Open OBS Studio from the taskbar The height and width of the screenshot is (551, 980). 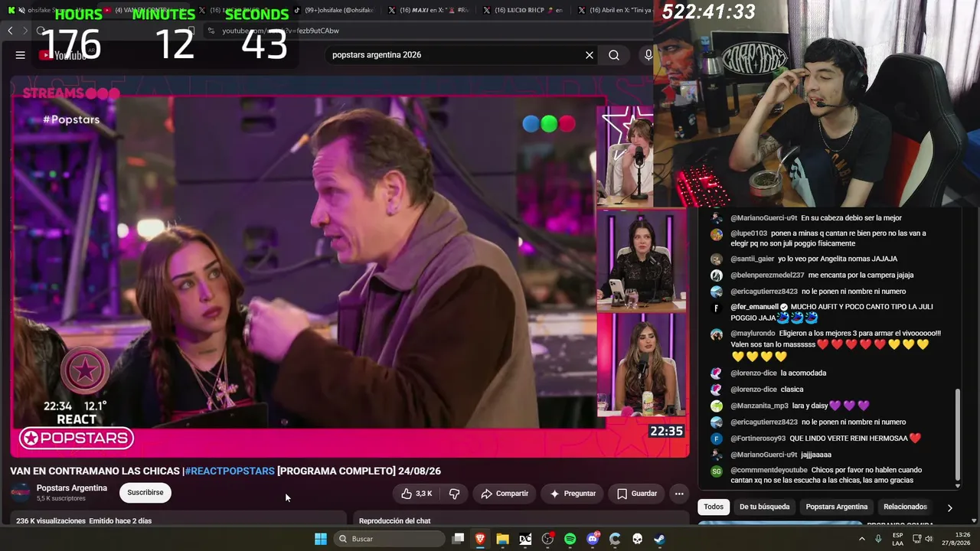click(x=547, y=539)
